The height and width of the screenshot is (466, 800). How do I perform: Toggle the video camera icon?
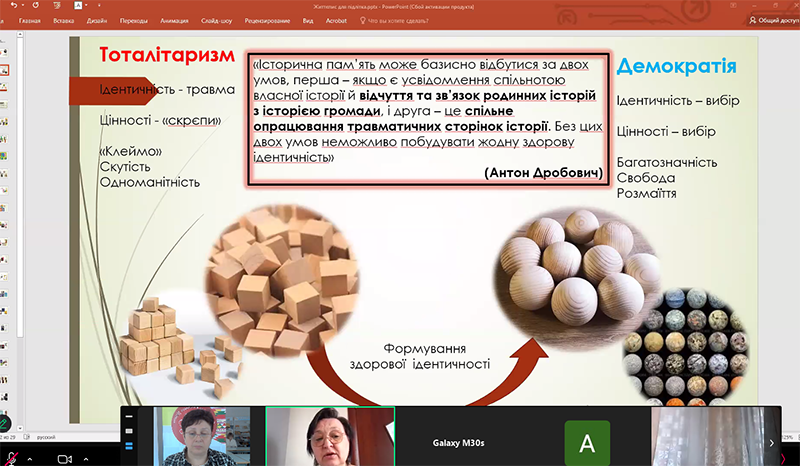point(65,459)
